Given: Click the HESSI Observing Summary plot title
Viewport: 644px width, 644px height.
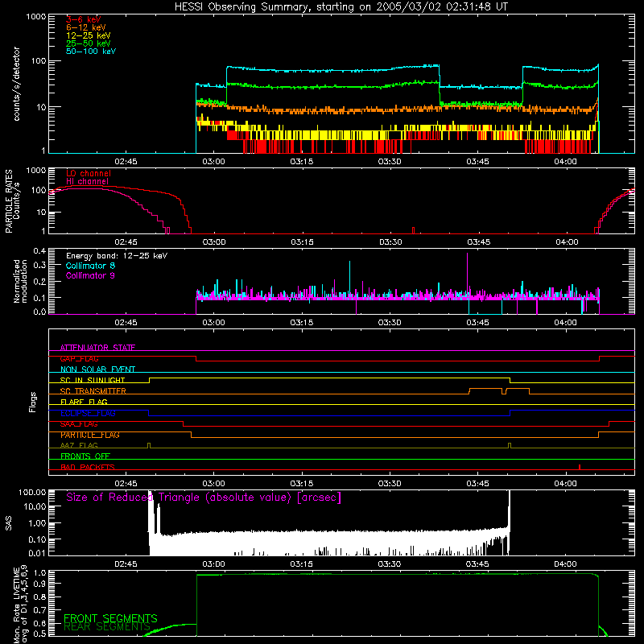Looking at the screenshot, I should [x=341, y=6].
